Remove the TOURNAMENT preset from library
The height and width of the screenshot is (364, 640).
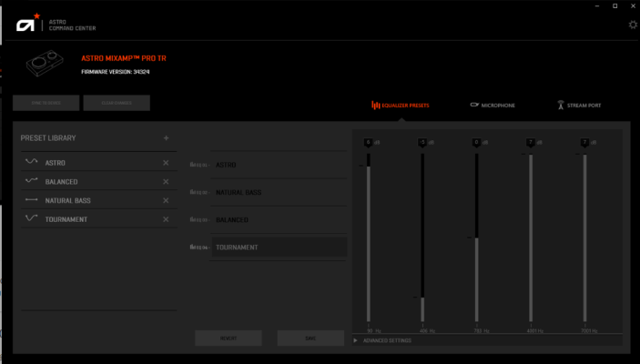click(166, 219)
